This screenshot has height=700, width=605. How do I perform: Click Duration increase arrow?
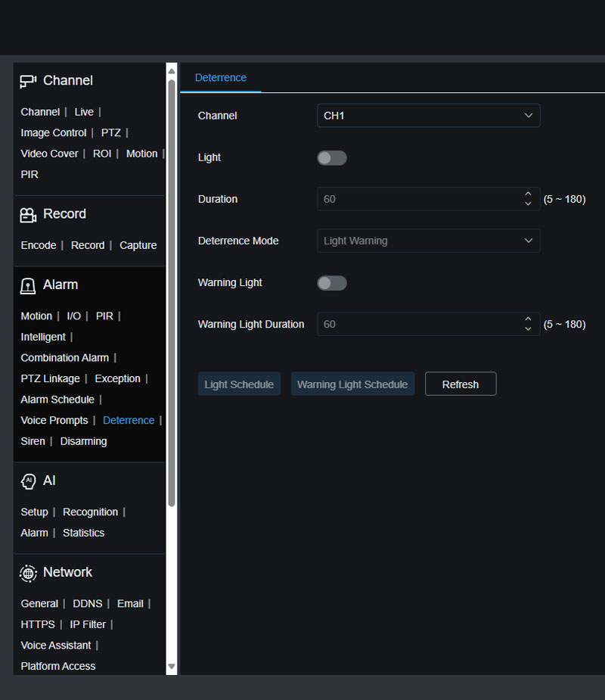click(x=528, y=194)
